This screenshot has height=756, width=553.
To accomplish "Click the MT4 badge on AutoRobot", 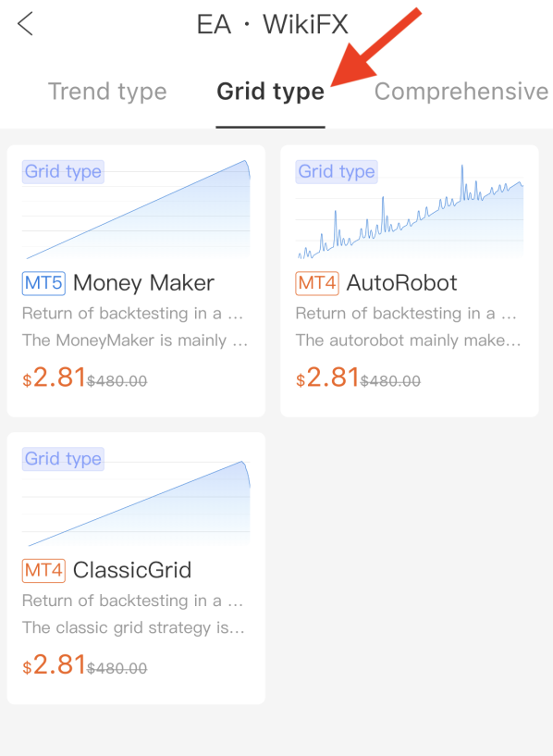I will pyautogui.click(x=317, y=283).
